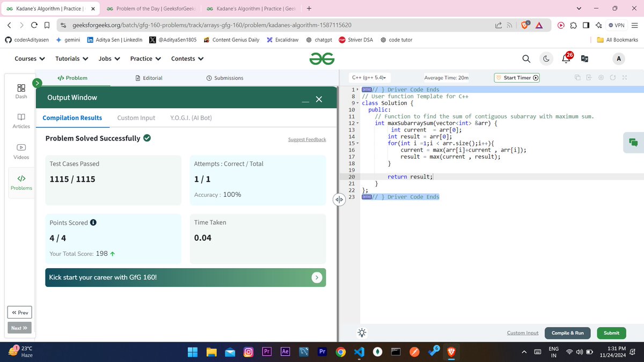Switch to the Problem tab
This screenshot has width=644, height=362.
click(72, 78)
